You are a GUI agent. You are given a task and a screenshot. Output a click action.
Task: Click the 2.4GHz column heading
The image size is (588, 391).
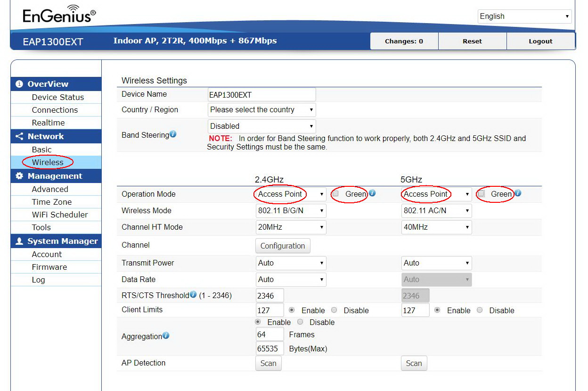click(x=269, y=180)
